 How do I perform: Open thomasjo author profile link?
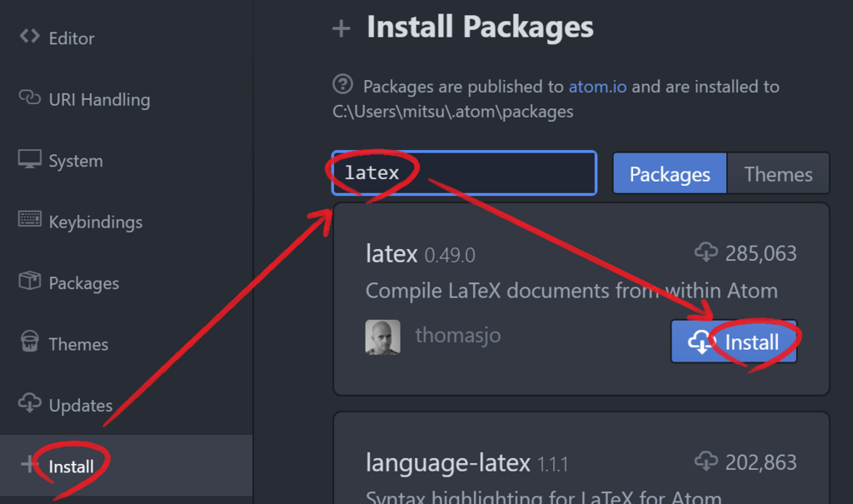click(x=457, y=336)
